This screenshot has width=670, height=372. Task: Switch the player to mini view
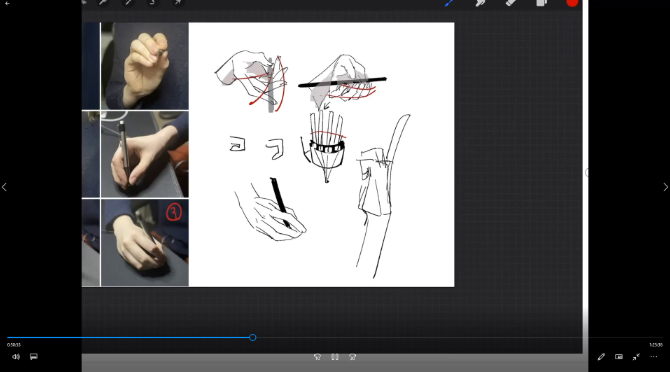point(619,357)
